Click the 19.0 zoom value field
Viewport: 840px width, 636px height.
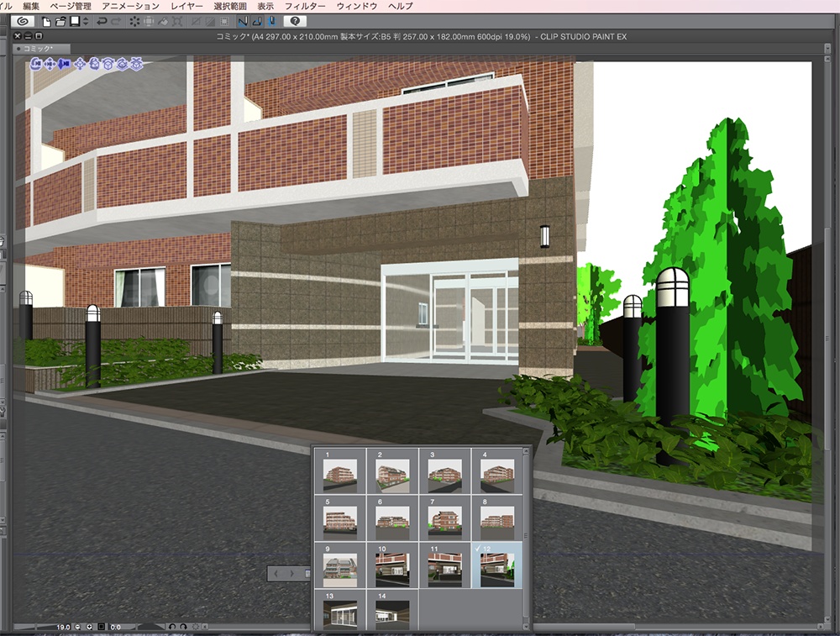pos(63,627)
